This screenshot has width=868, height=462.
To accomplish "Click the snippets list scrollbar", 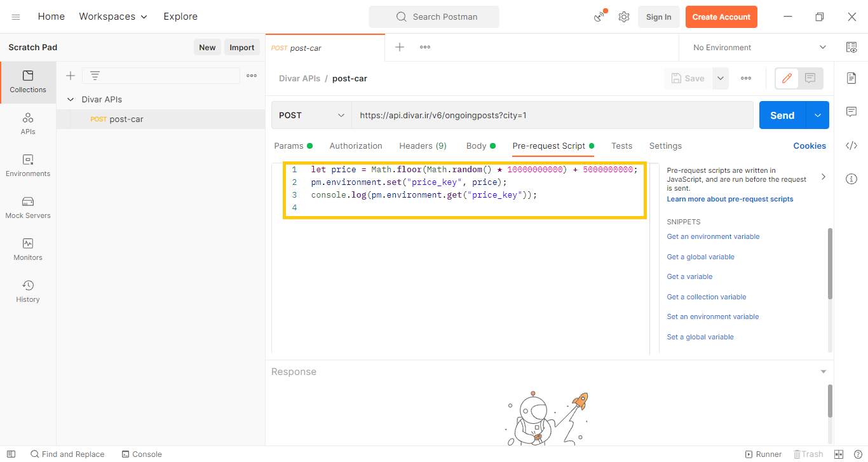I will click(830, 263).
